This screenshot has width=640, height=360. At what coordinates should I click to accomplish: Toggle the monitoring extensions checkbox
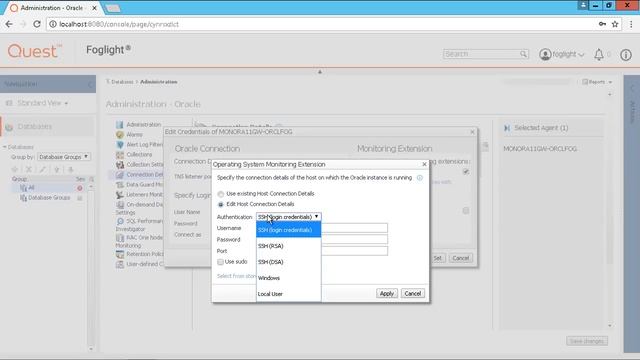click(x=466, y=172)
